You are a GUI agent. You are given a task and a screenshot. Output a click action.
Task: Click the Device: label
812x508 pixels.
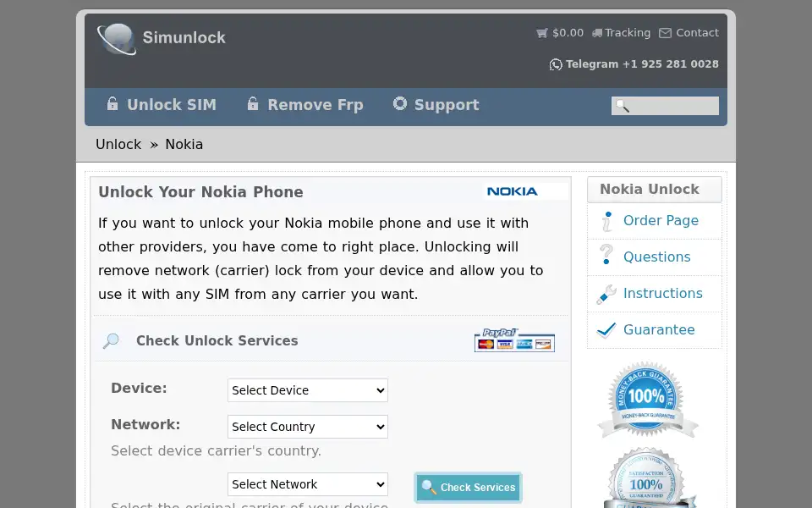[139, 389]
